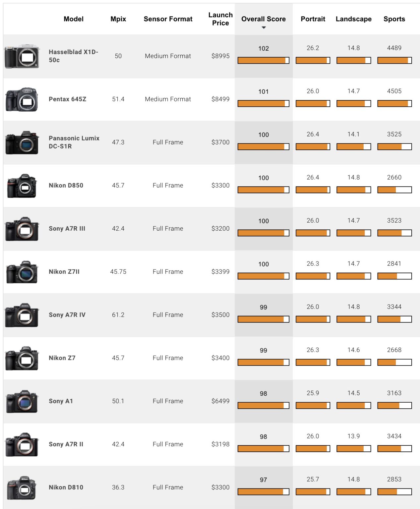Sort the table by Overall Score header
Image resolution: width=420 pixels, height=509 pixels.
pos(263,19)
